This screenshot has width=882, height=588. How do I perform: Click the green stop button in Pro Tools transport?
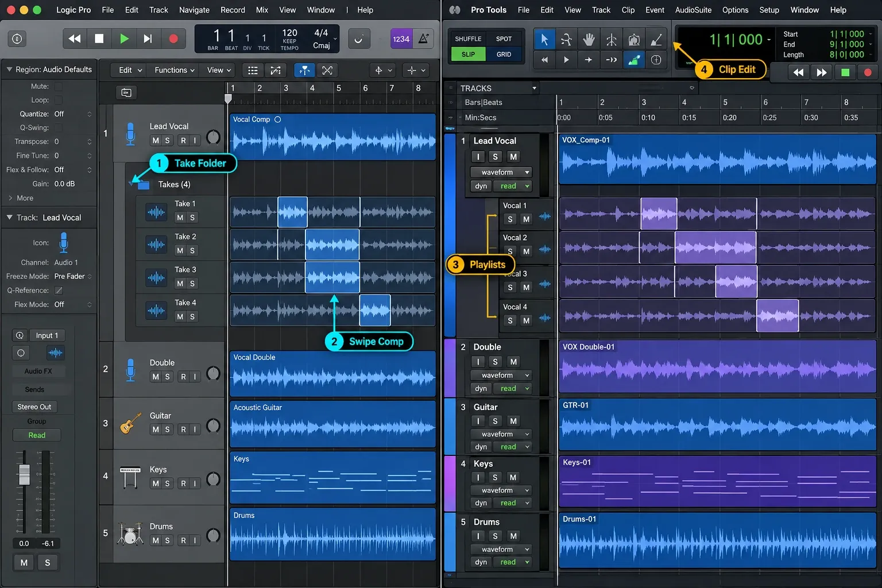point(845,72)
